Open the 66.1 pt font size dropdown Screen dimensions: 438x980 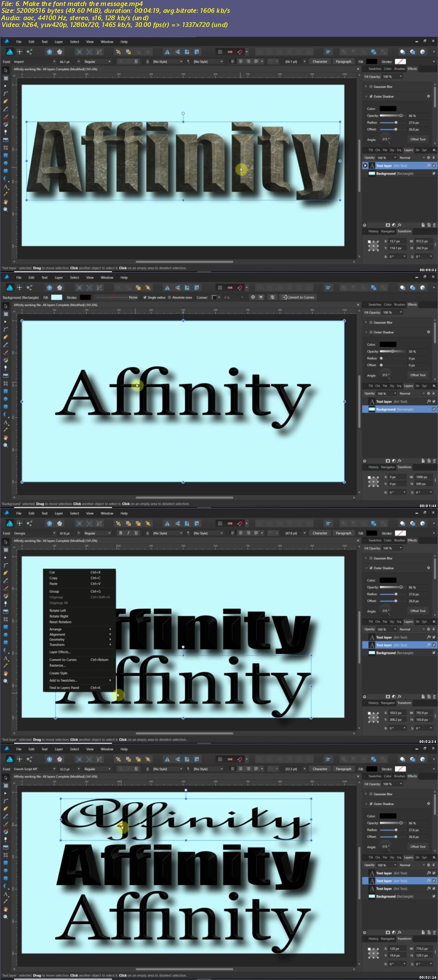(79, 61)
